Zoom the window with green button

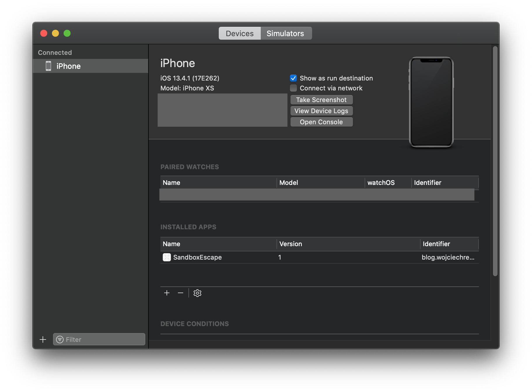(x=67, y=33)
